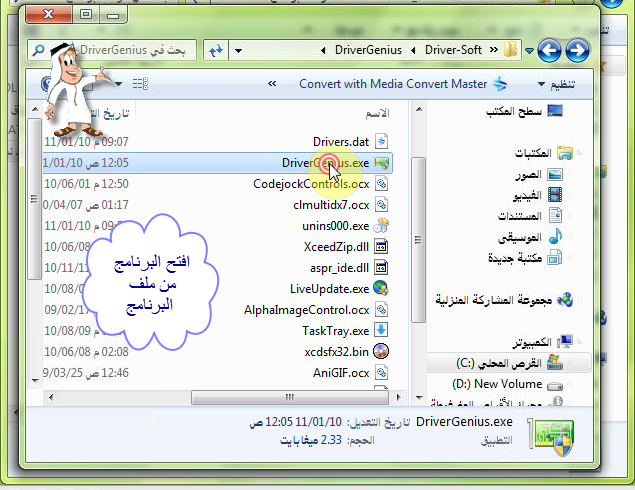This screenshot has width=635, height=490.
Task: Click the folder icon in address bar
Action: (x=510, y=50)
